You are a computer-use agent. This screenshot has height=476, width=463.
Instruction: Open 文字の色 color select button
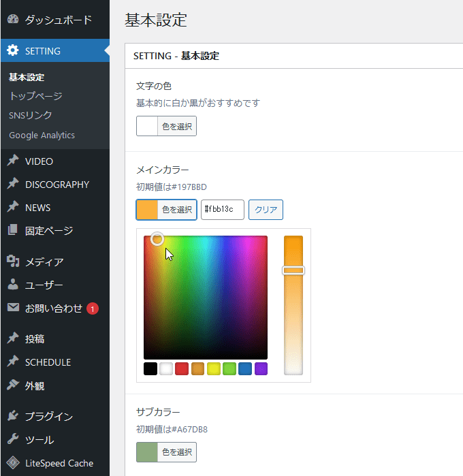(x=166, y=126)
